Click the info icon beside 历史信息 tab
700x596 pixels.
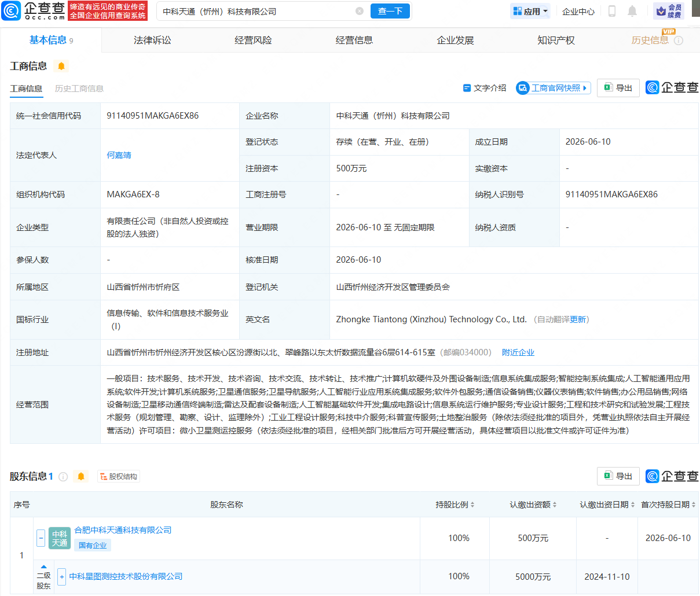[679, 41]
